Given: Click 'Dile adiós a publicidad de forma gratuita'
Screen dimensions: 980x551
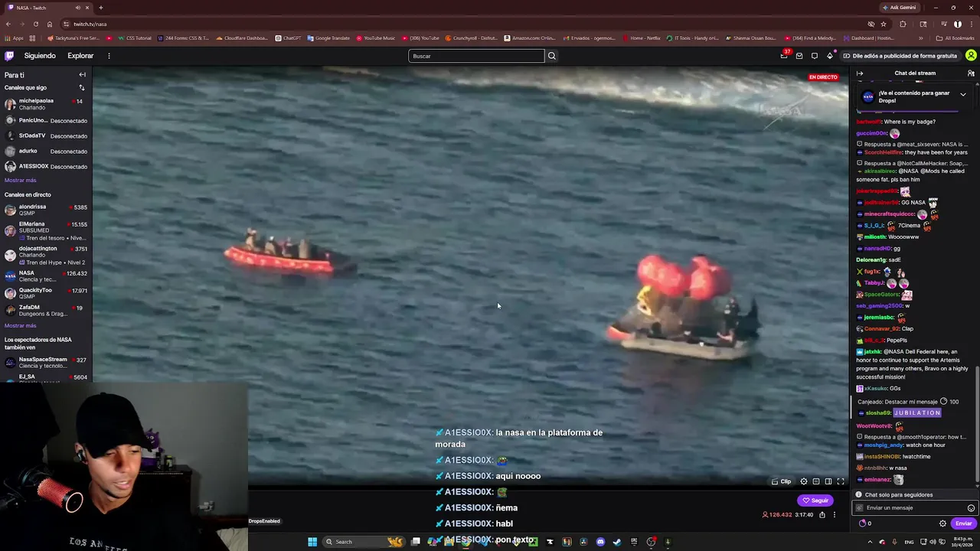Looking at the screenshot, I should tap(900, 56).
